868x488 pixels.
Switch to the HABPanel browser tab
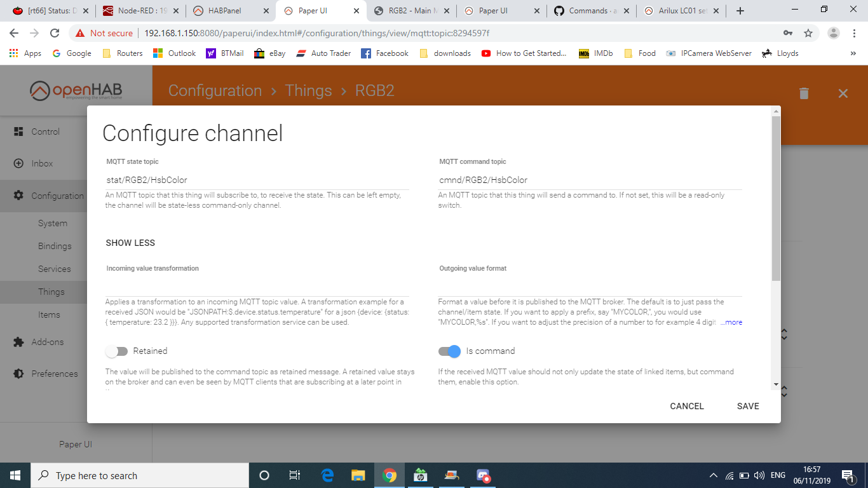[232, 11]
